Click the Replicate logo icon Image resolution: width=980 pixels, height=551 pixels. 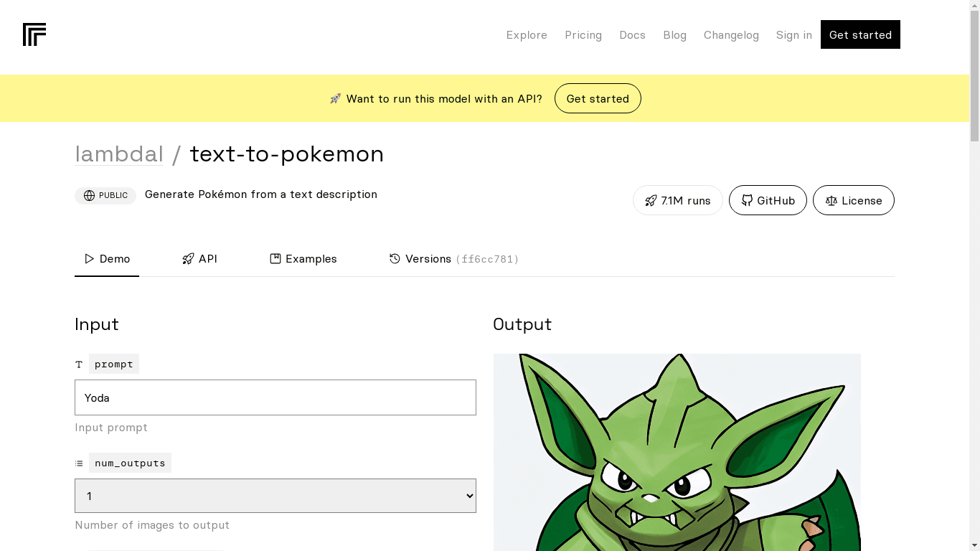tap(34, 34)
